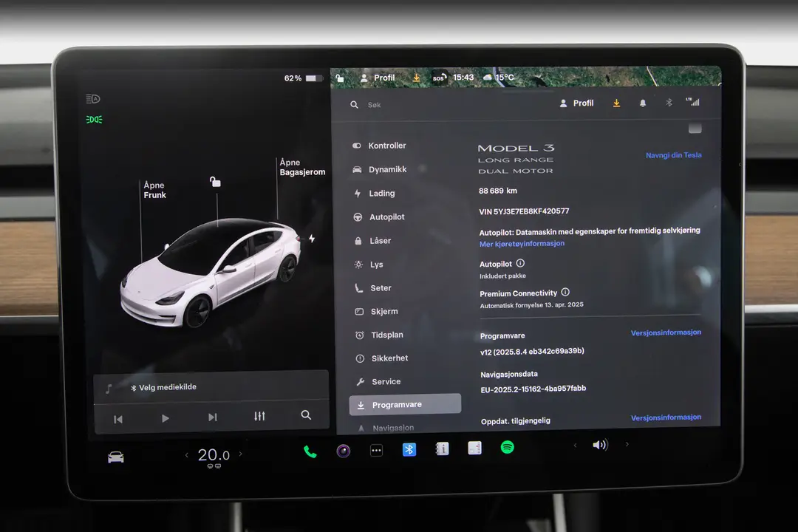Tap the car controls icon

pos(116,457)
